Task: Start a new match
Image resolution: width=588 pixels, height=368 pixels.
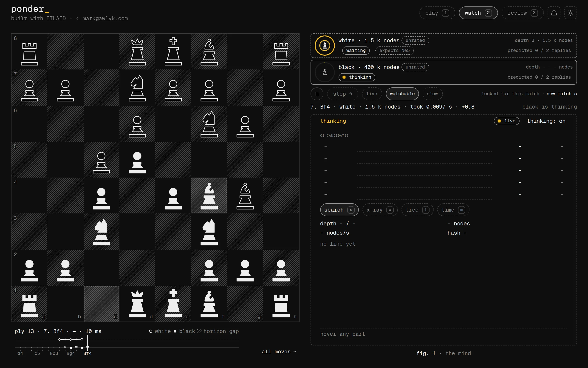Action: point(562,94)
